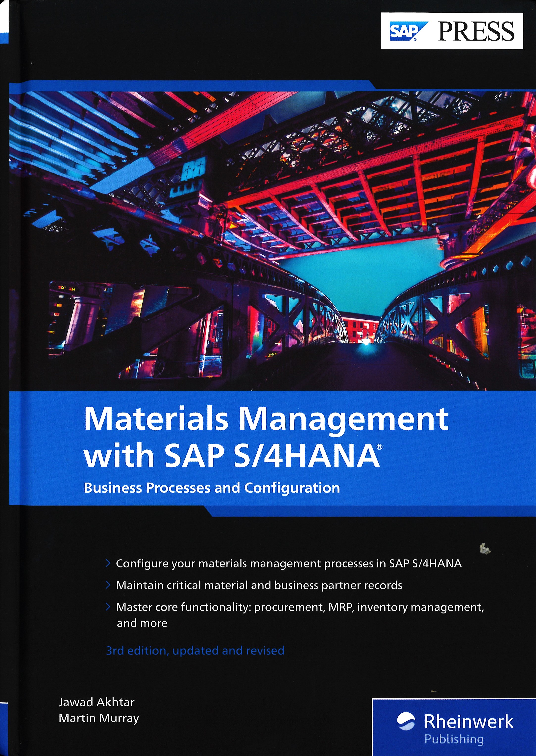Click "and more" bullet continuation text
The image size is (536, 756).
[x=142, y=623]
